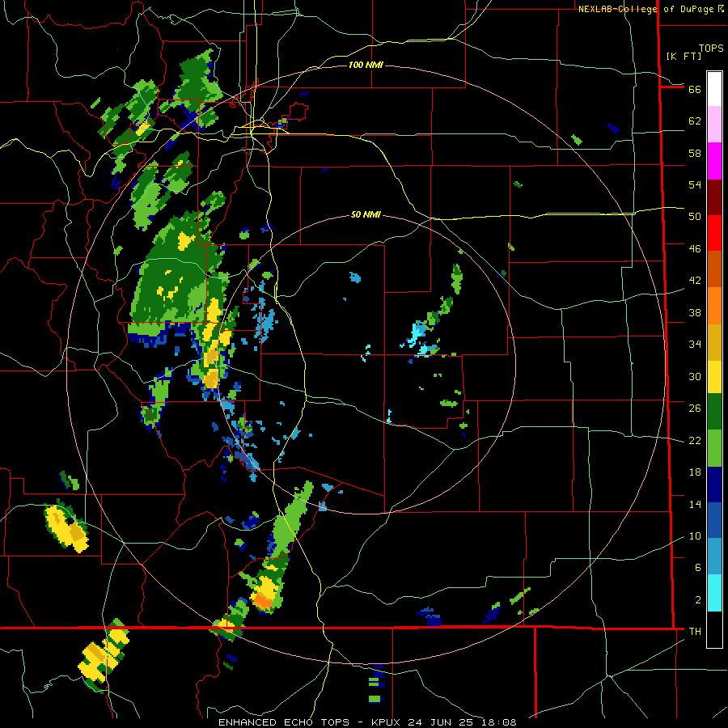
Task: Click the "62" scale value
Action: pos(695,121)
